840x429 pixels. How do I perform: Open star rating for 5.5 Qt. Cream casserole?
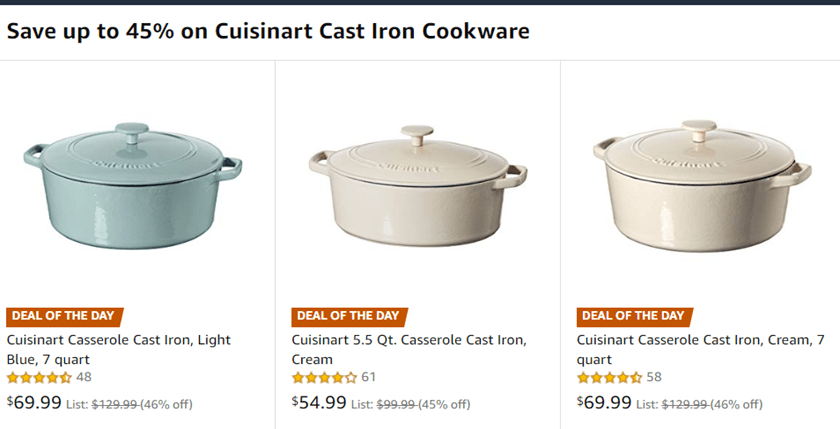(324, 378)
